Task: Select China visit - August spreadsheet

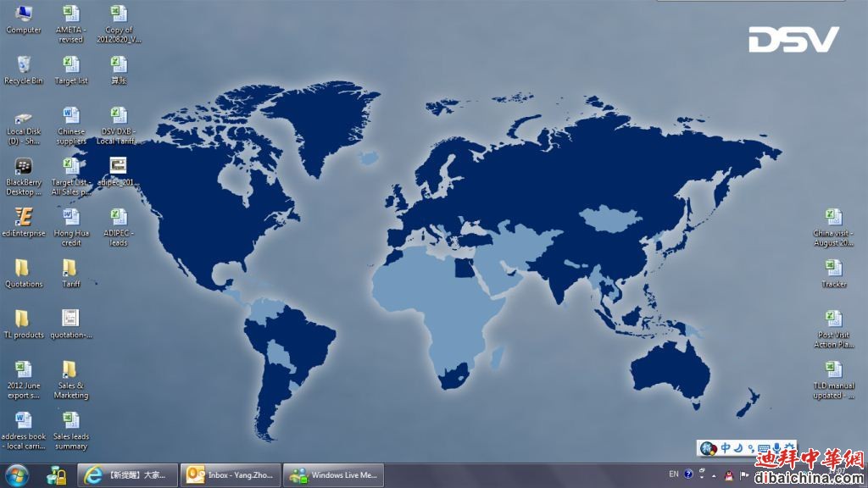Action: pyautogui.click(x=833, y=227)
